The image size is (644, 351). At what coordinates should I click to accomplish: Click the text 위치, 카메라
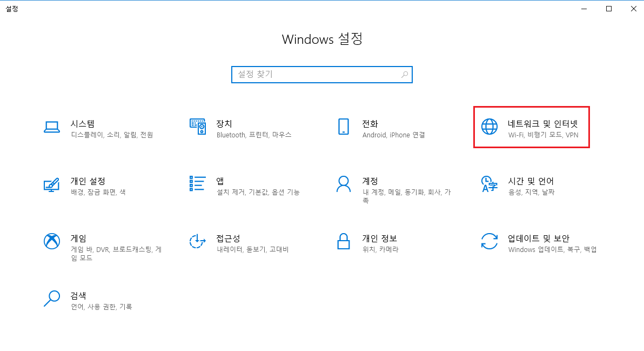tap(380, 249)
